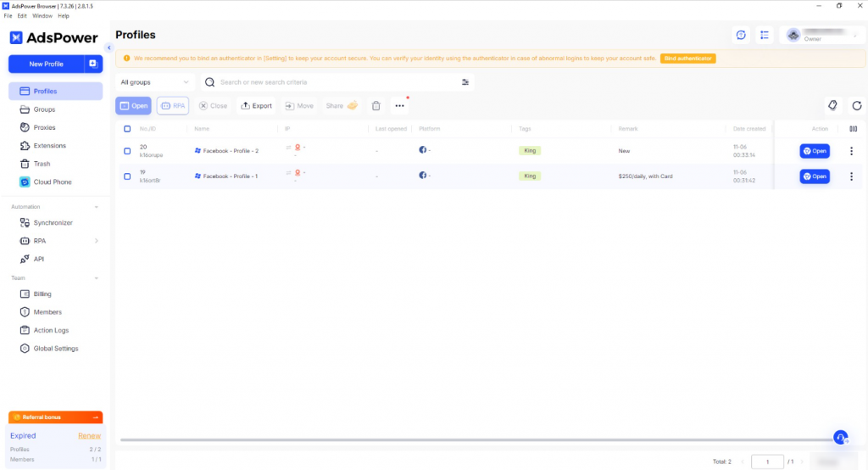Viewport: 868px width, 470px height.
Task: Select checkbox for Facebook - Profile - 2
Action: 127,151
